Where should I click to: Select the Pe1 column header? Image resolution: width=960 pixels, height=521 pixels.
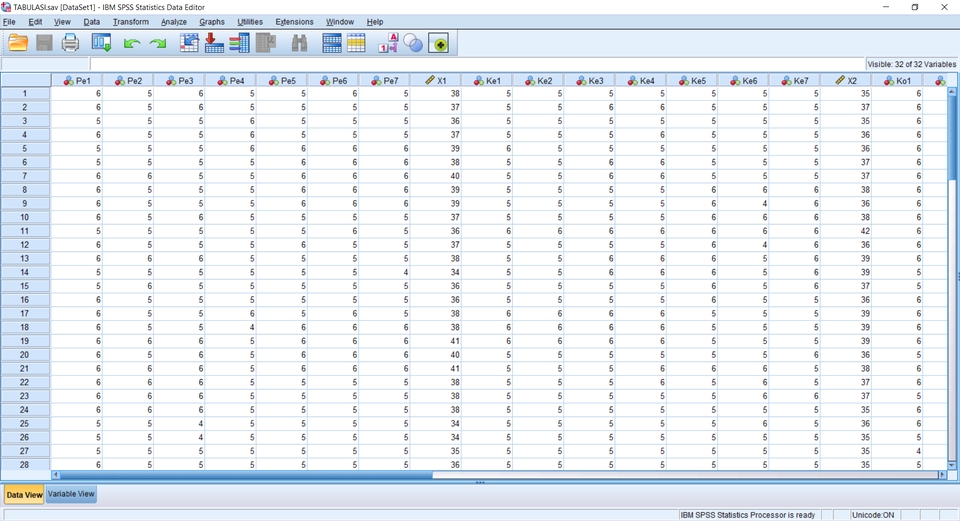(x=77, y=80)
